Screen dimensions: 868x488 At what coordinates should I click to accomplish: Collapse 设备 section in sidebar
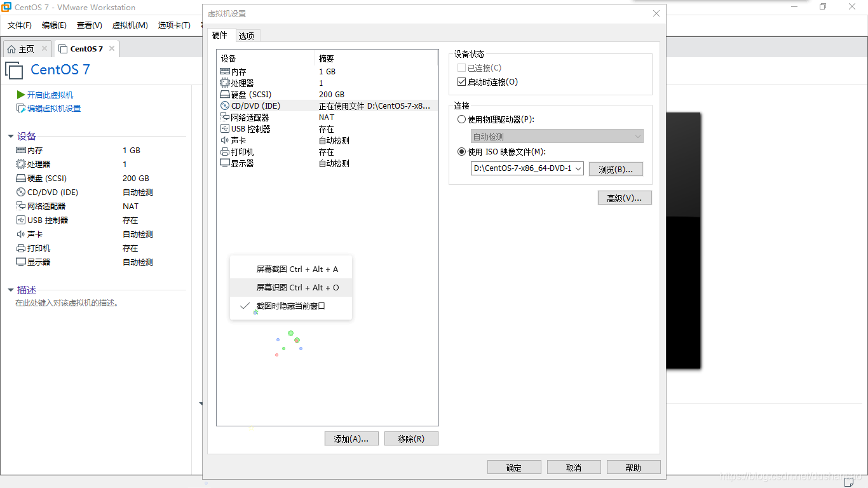pos(11,137)
